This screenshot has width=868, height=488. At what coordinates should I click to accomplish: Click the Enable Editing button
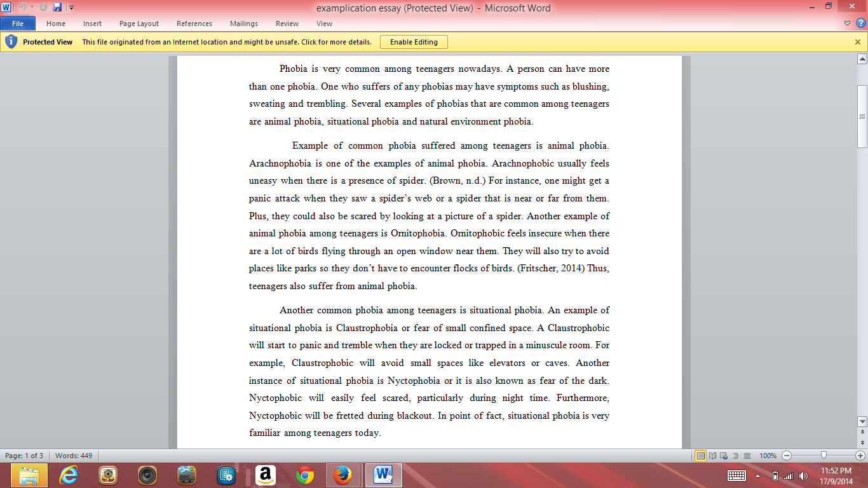414,42
